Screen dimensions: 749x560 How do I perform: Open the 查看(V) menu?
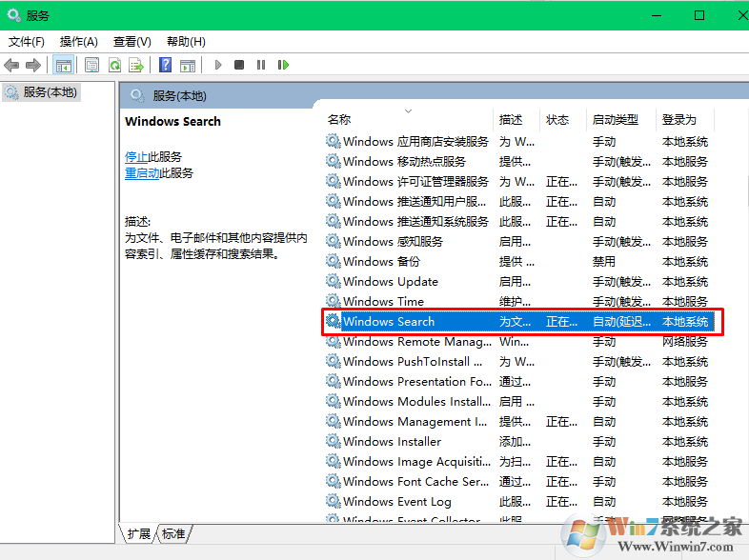pos(132,42)
